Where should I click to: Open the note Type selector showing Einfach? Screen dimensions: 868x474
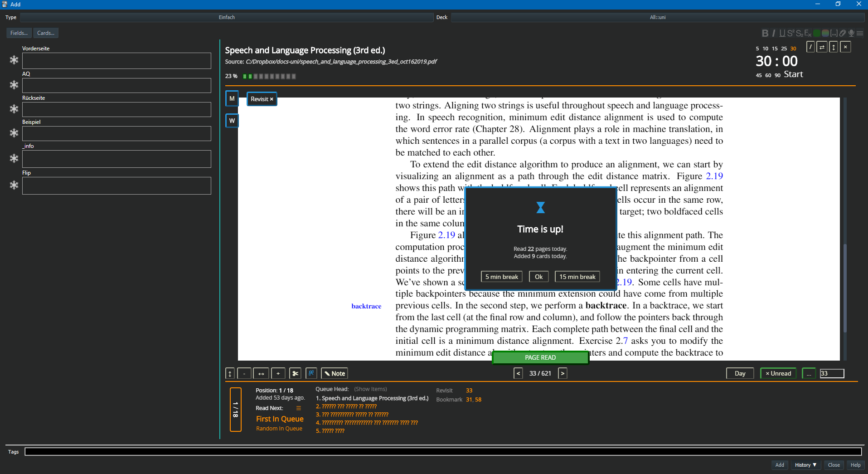[227, 17]
